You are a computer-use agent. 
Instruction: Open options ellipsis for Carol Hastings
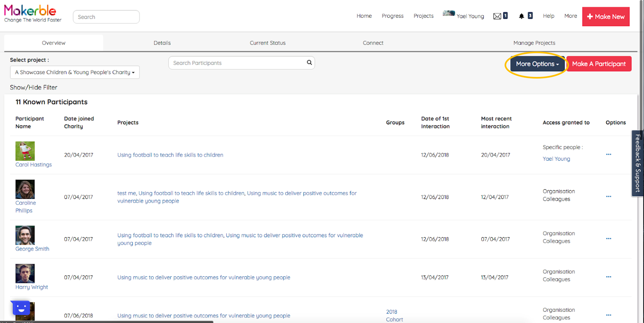coord(609,155)
